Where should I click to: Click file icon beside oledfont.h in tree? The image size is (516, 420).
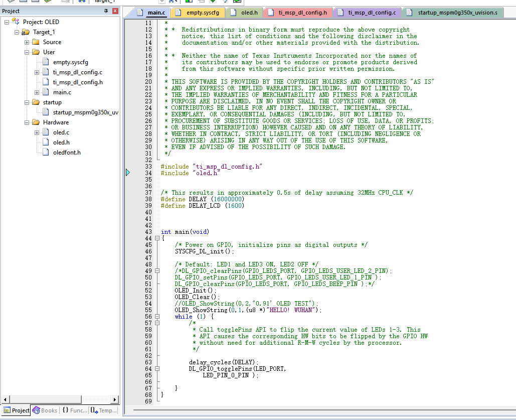pyautogui.click(x=46, y=153)
